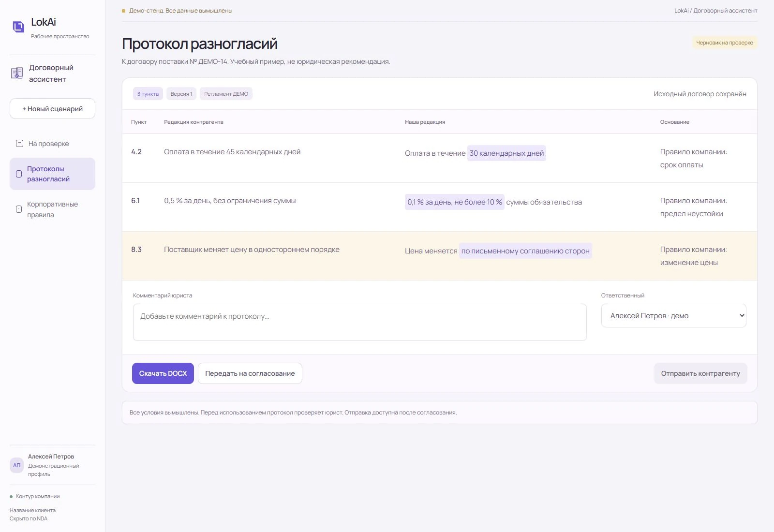Download the protocol via Скачать DOCX
Viewport: 774px width, 532px height.
click(163, 373)
